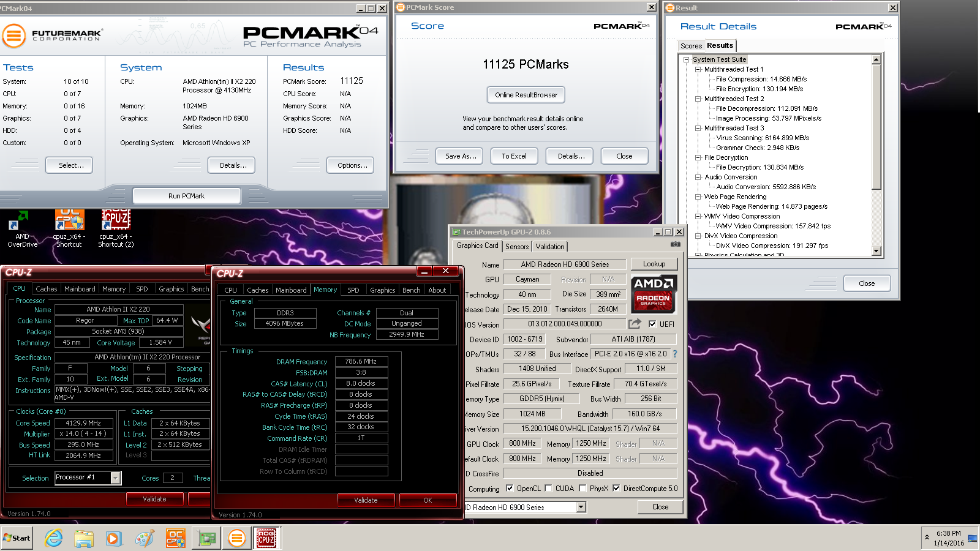Screen dimensions: 980x551
Task: Collapse the WMV Video Compression node
Action: coord(698,216)
